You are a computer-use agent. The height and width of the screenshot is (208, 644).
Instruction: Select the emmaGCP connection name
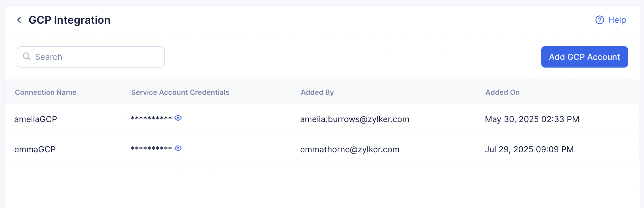pyautogui.click(x=35, y=149)
